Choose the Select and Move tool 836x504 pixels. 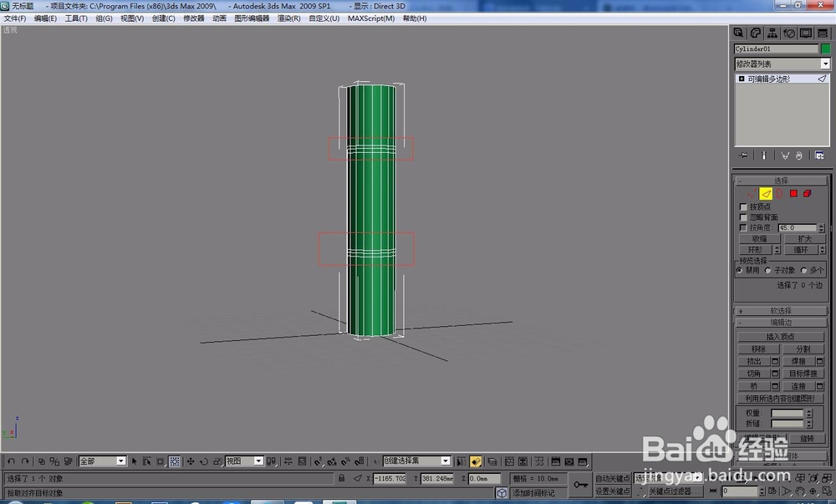191,461
